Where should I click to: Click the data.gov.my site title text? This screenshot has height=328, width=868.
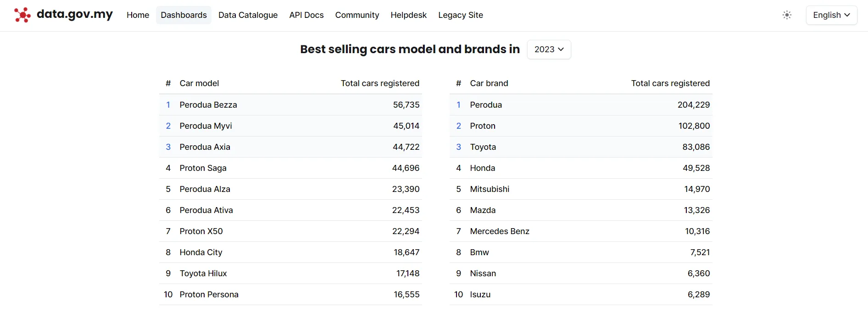[x=75, y=14]
